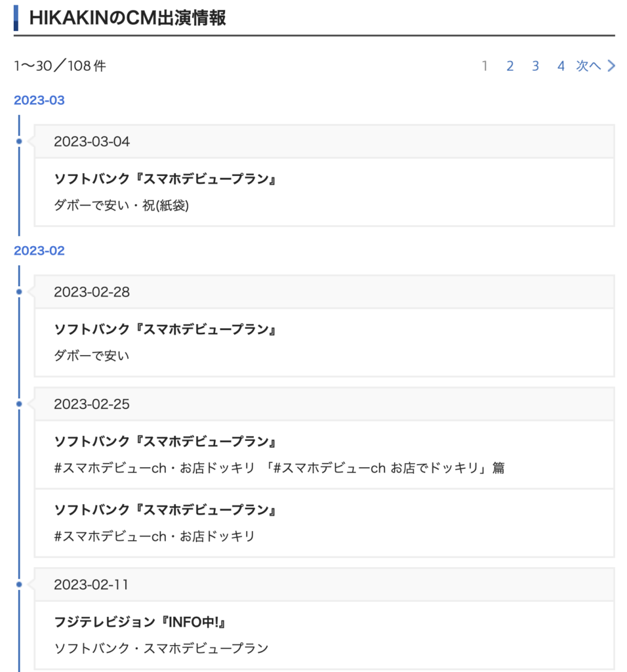The image size is (627, 672).
Task: Open the フジテレビジョン『INFO中!』 entry
Action: (x=324, y=635)
